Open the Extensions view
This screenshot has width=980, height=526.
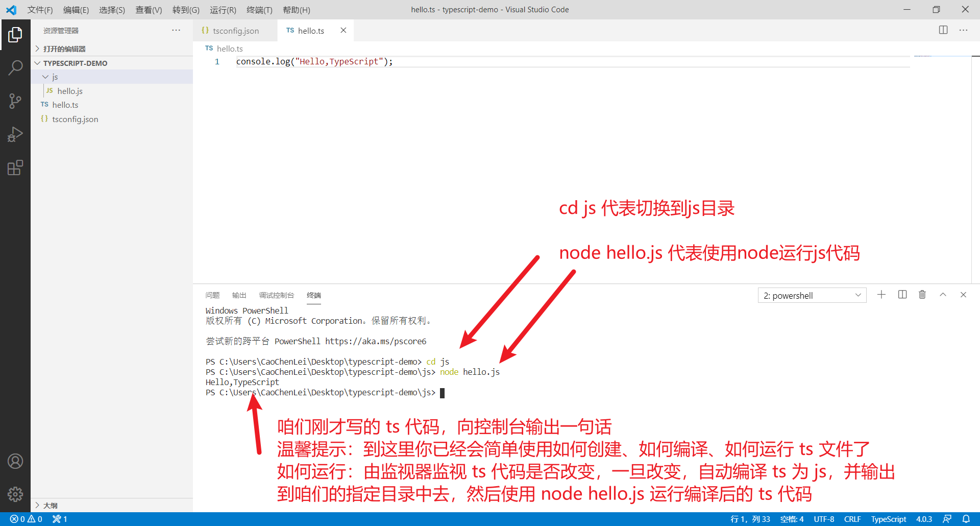[15, 168]
